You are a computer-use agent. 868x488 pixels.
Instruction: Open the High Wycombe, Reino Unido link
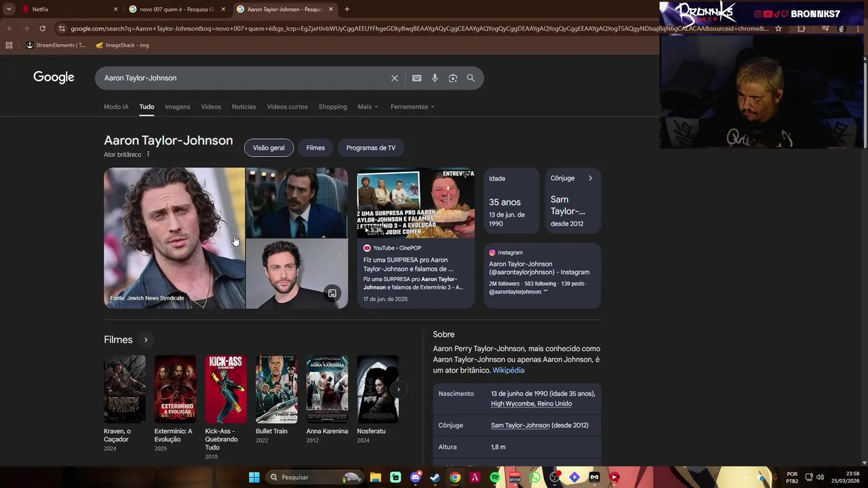531,403
